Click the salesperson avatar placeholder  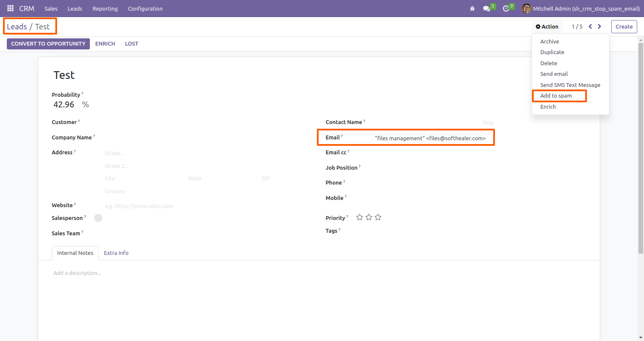pyautogui.click(x=98, y=218)
